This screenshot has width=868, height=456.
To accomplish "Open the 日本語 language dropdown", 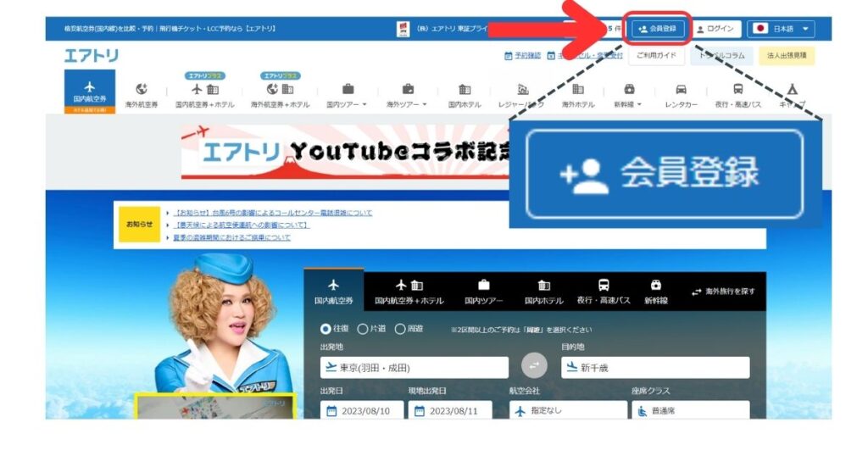I will pyautogui.click(x=781, y=29).
